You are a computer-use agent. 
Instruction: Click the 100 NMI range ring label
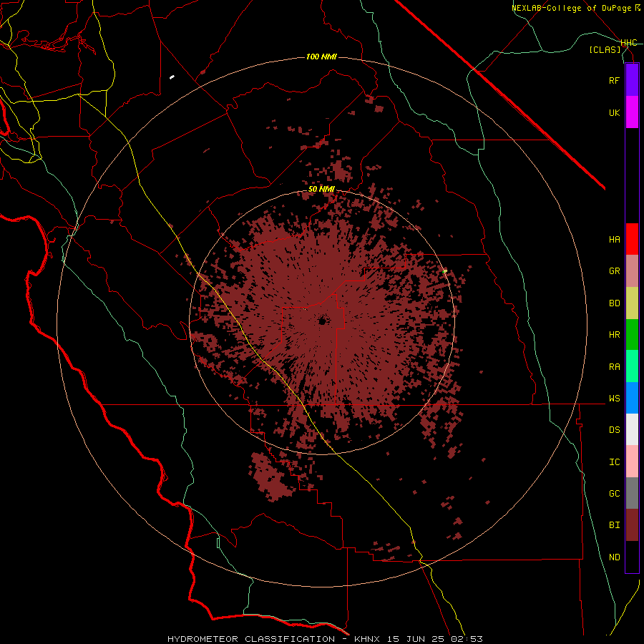point(321,57)
